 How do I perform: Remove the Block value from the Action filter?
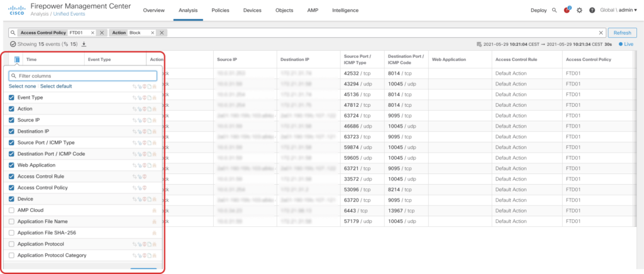tap(153, 33)
